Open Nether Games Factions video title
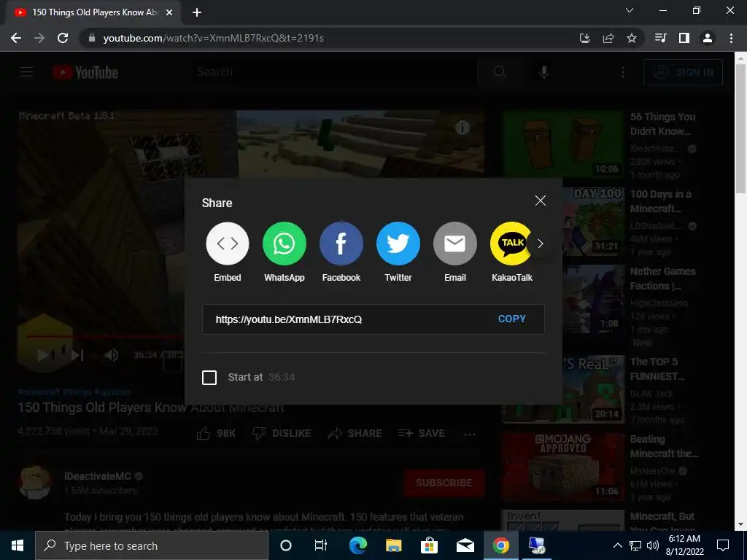747x560 pixels. 662,279
